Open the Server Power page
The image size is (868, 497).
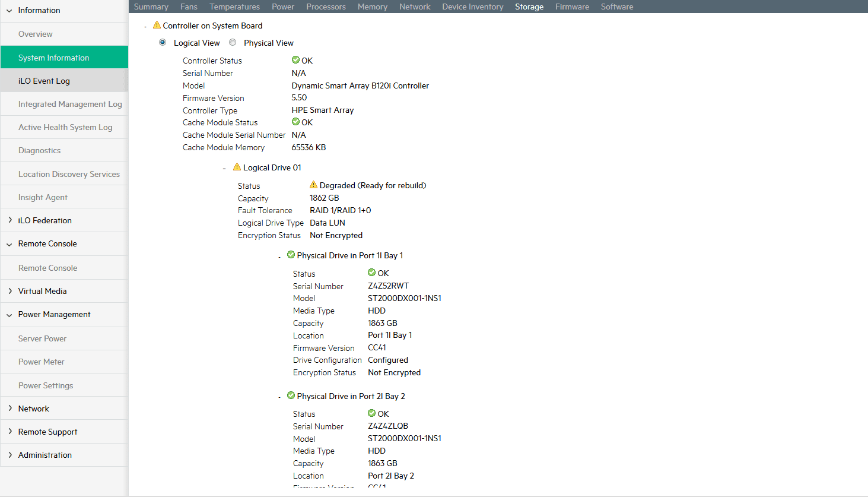[x=64, y=338]
